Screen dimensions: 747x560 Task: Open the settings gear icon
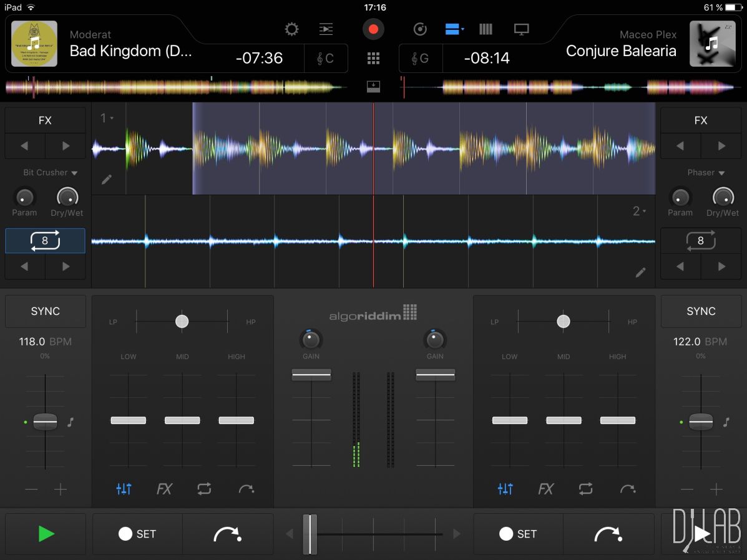click(x=291, y=29)
